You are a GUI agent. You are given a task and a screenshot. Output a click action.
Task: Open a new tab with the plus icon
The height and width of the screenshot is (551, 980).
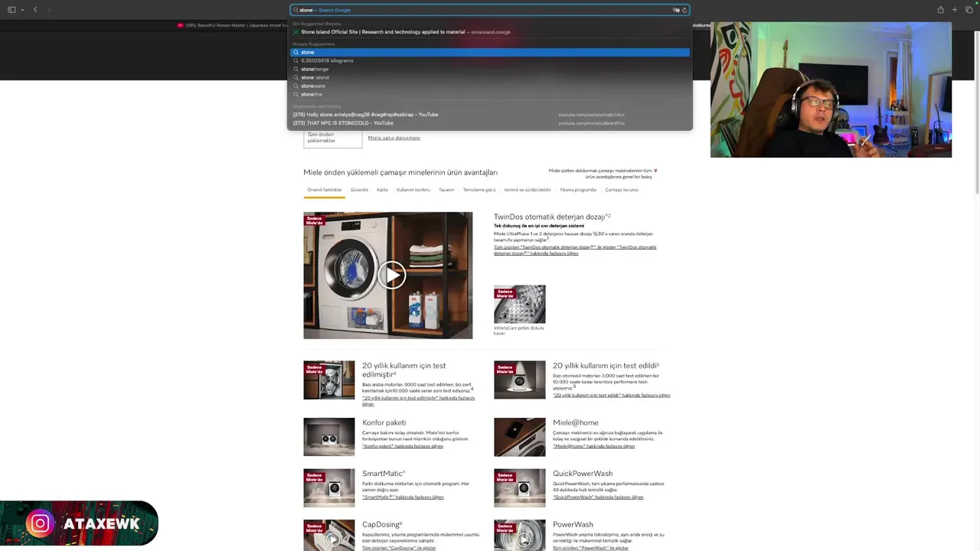[955, 10]
